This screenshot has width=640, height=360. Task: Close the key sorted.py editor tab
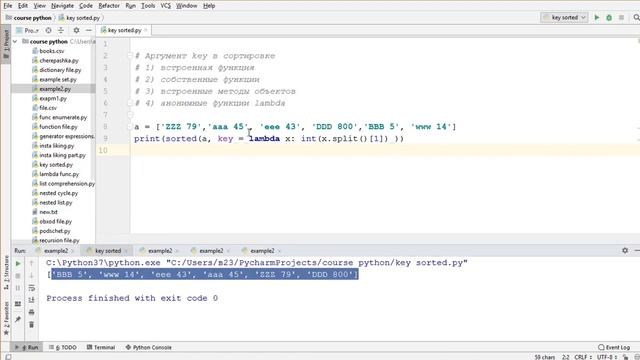coord(146,30)
